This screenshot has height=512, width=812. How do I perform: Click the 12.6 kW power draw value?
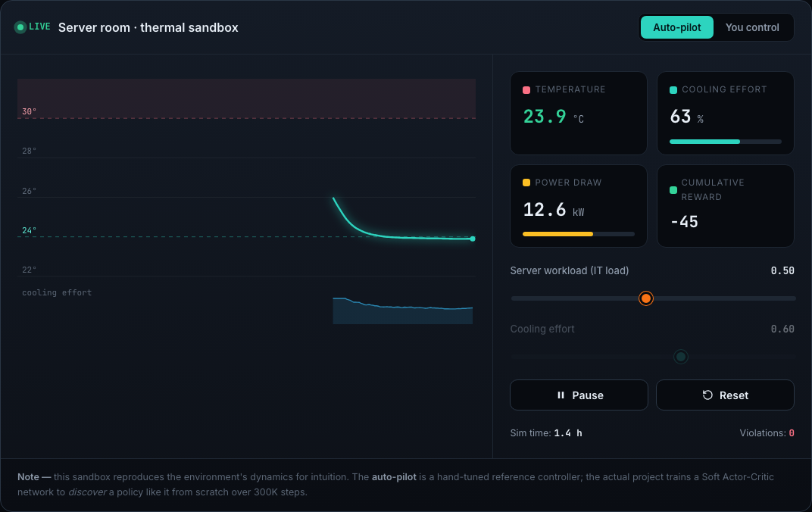pyautogui.click(x=554, y=211)
